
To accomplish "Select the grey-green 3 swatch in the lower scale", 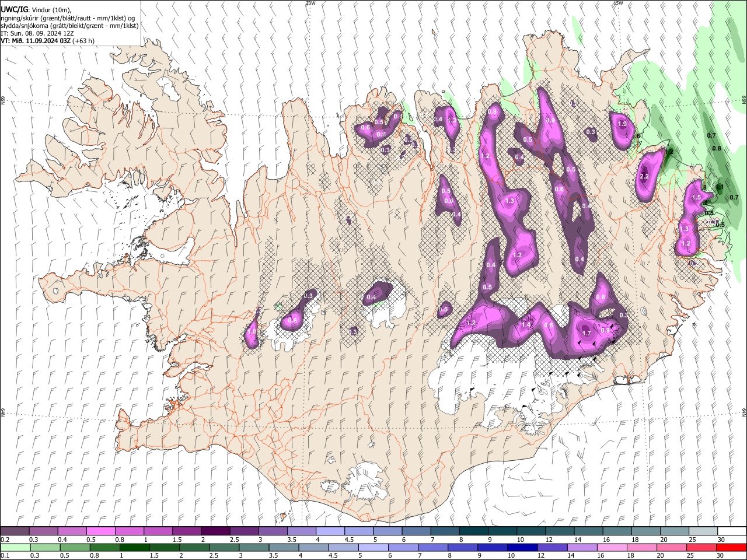I will pyautogui.click(x=254, y=547).
